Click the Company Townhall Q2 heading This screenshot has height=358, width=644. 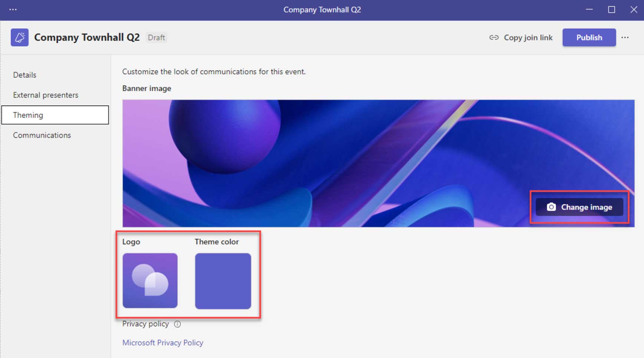[x=87, y=38]
